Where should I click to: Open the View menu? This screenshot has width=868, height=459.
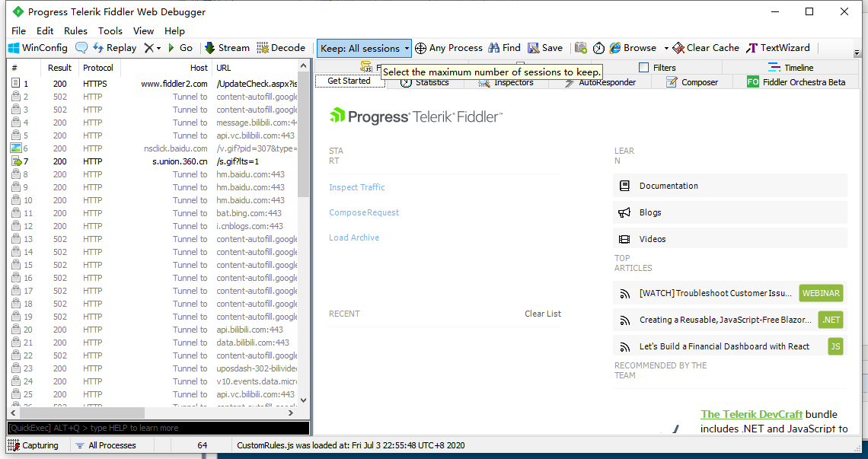point(143,31)
